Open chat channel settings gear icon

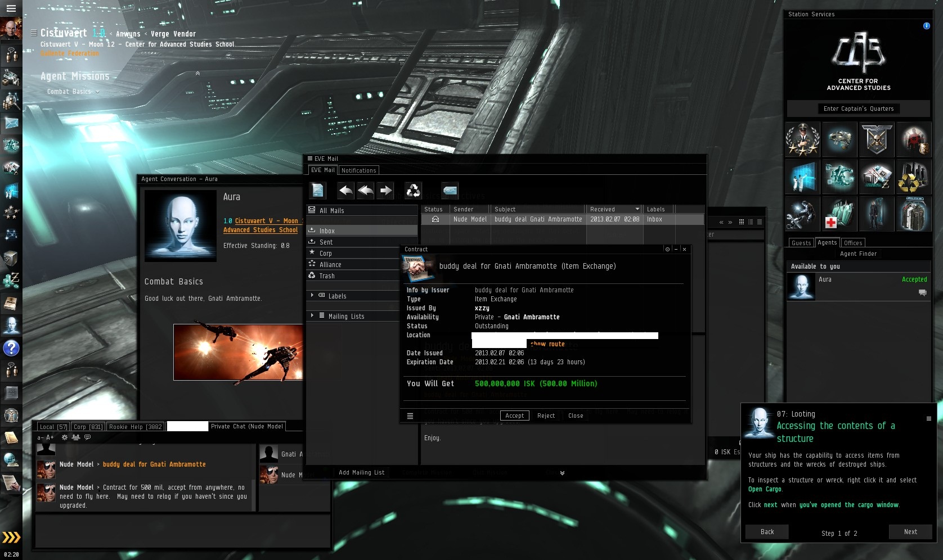tap(64, 437)
